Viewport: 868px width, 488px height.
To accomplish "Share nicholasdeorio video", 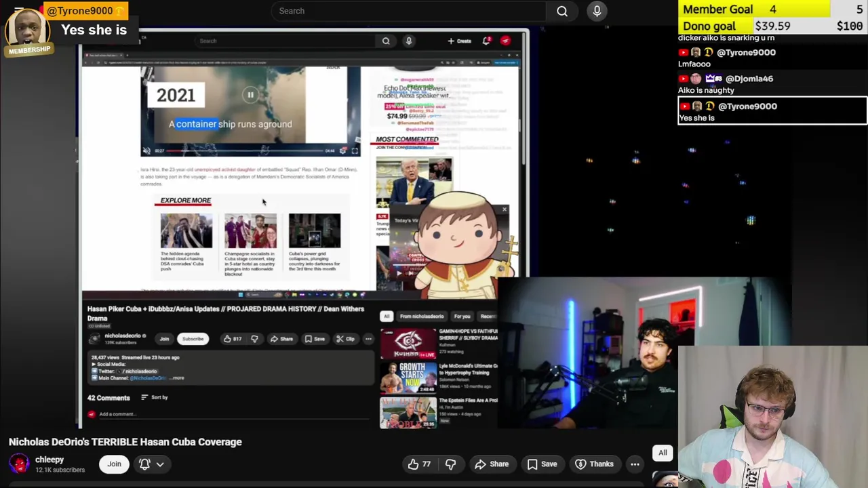I will coord(281,339).
